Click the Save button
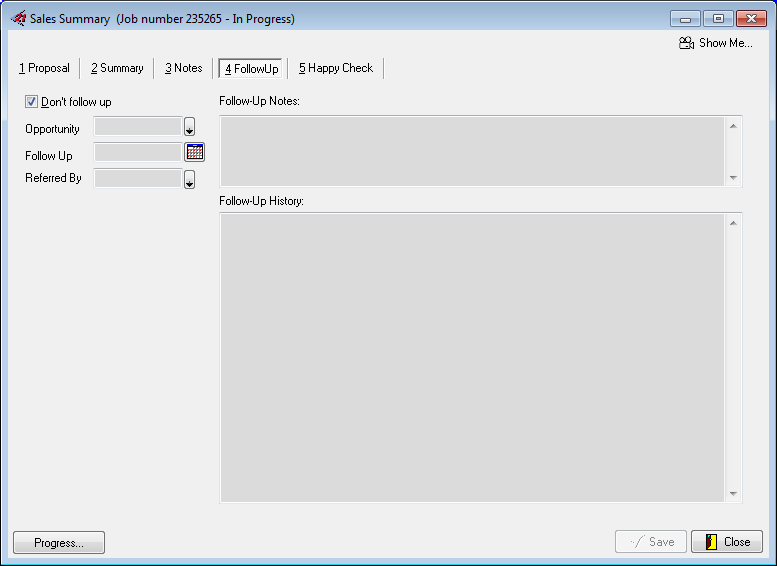Screen dimensions: 777x566 tap(651, 542)
